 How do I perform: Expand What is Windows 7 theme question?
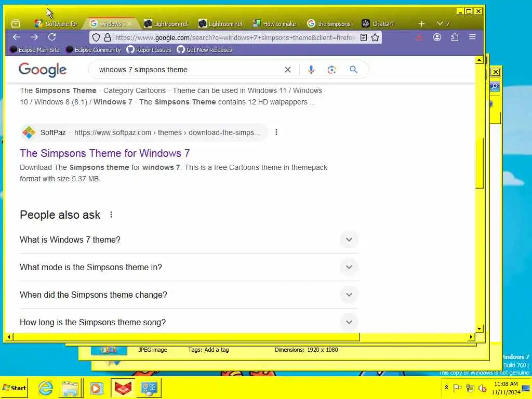coord(189,240)
